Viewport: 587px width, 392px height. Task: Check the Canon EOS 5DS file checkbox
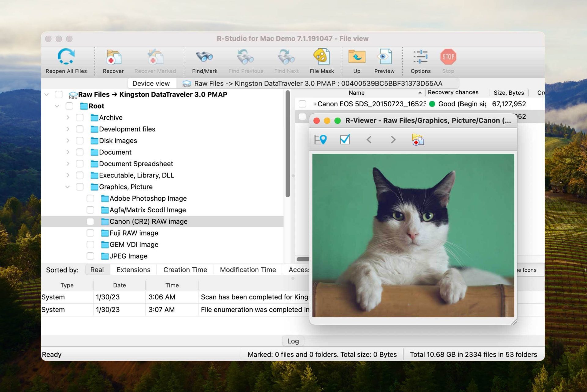tap(302, 104)
